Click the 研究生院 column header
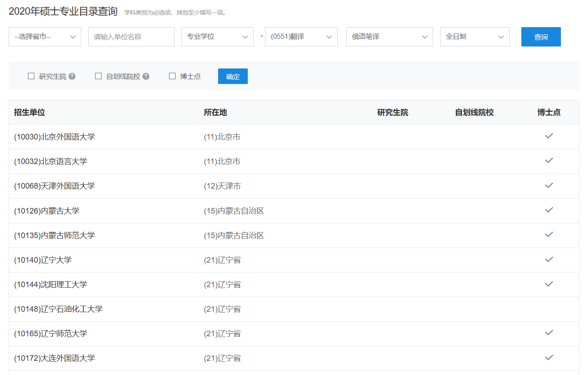Viewport: 588px width, 375px height. (393, 112)
